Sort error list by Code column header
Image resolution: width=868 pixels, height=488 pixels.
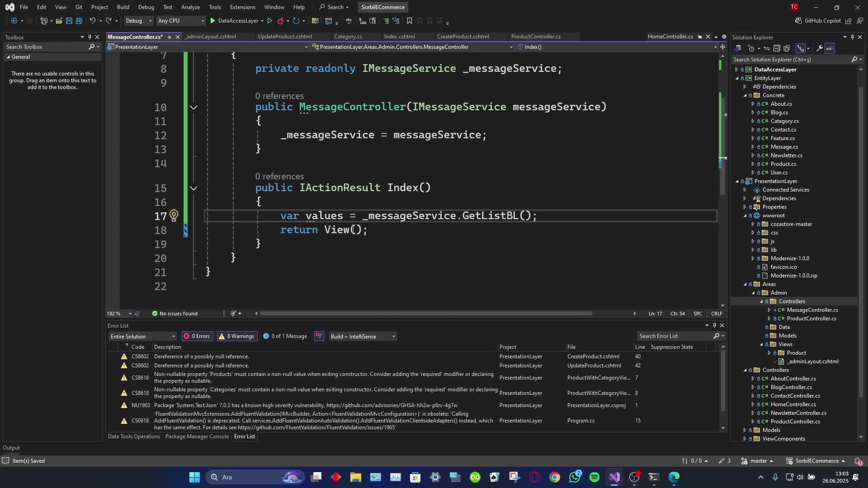[x=138, y=347]
